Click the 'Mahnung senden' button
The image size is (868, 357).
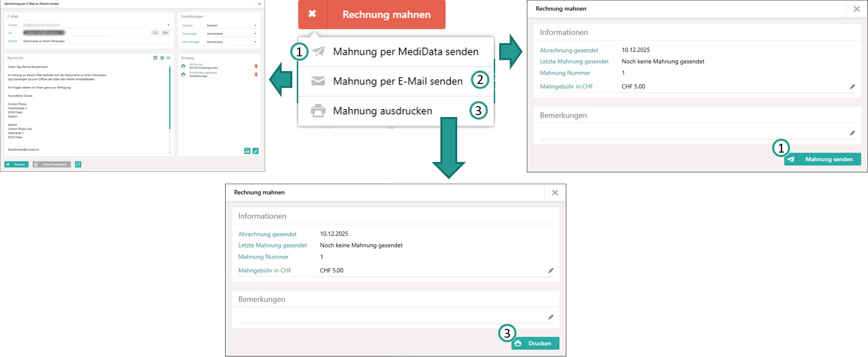pyautogui.click(x=823, y=159)
